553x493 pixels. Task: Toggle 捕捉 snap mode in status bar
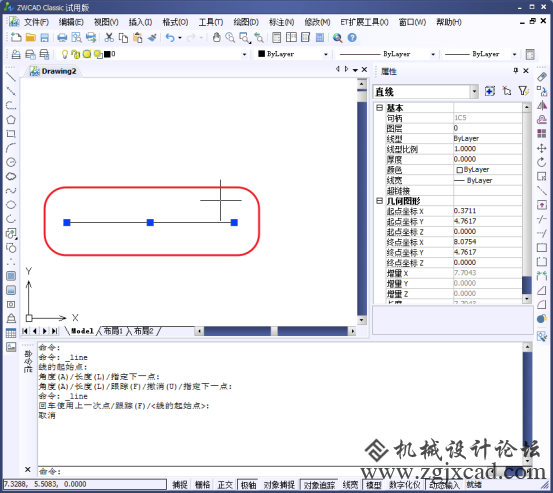point(180,485)
